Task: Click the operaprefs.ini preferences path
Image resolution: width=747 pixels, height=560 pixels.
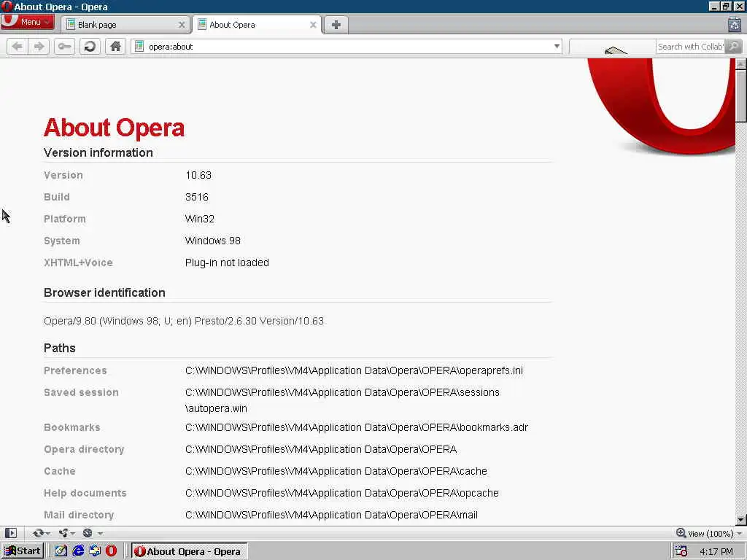Action: tap(354, 370)
